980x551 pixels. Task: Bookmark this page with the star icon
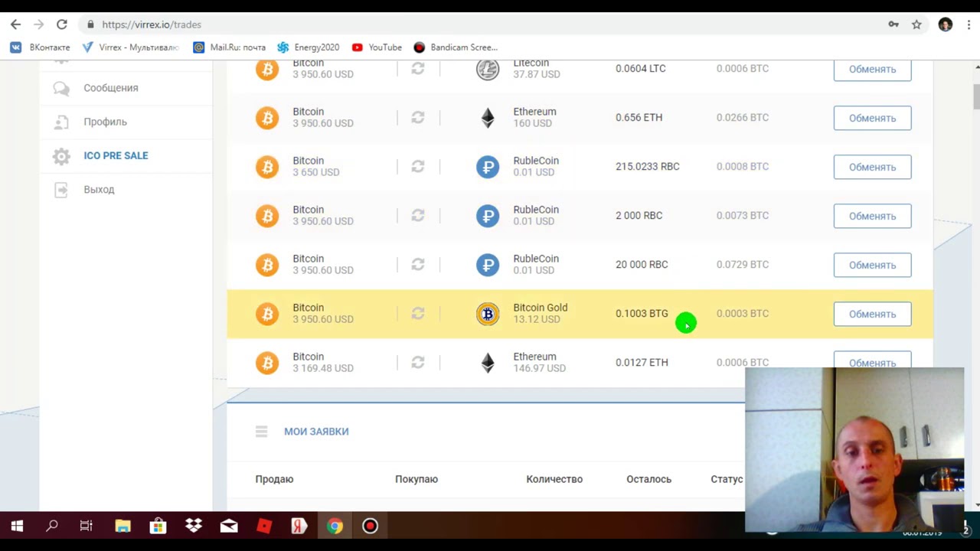coord(916,24)
